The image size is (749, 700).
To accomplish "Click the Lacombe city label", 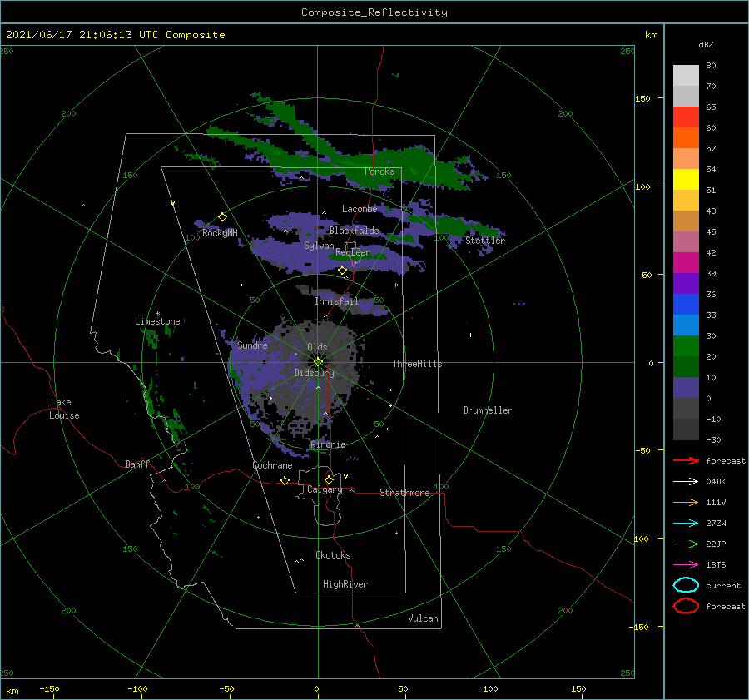I will pyautogui.click(x=360, y=209).
